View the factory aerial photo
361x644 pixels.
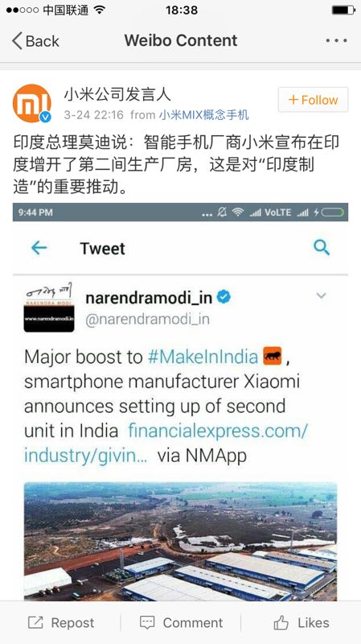[180, 541]
